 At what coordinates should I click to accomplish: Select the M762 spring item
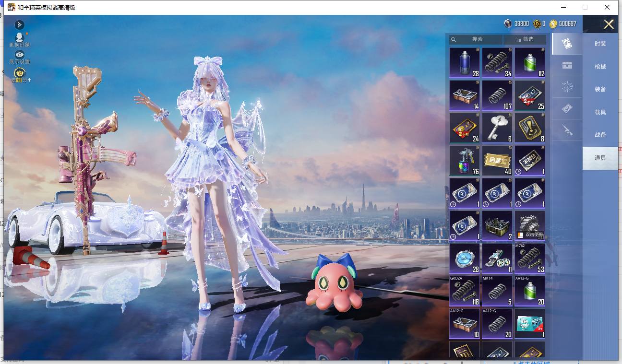[530, 258]
